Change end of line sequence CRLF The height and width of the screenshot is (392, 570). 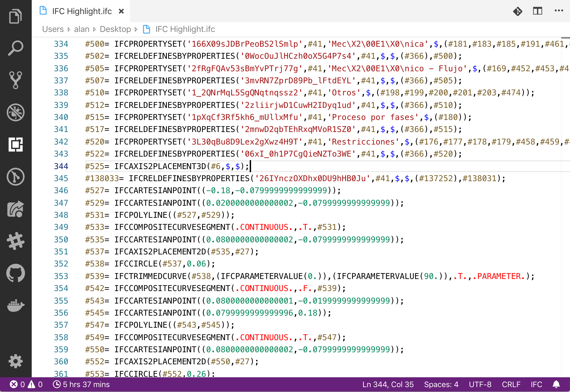tap(511, 384)
